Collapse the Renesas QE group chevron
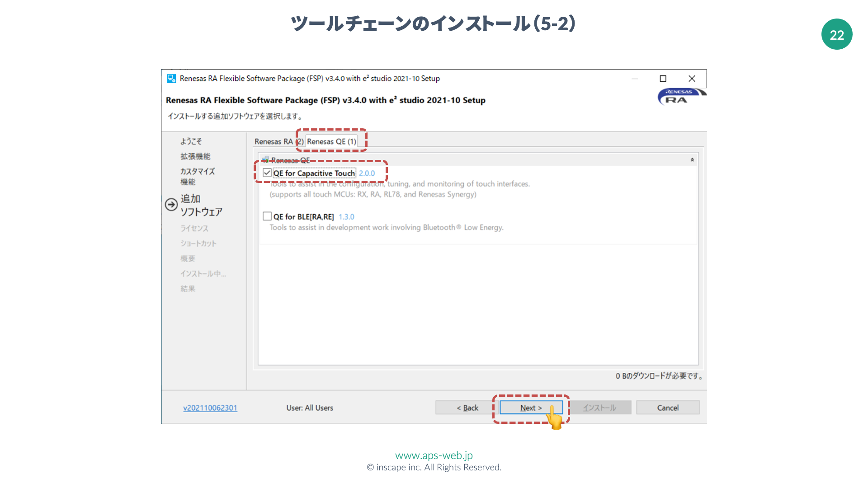Image resolution: width=868 pixels, height=488 pixels. point(692,160)
